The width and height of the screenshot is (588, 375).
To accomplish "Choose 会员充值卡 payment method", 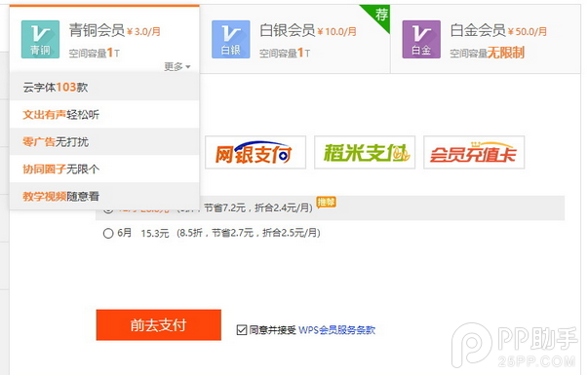I will tap(474, 152).
